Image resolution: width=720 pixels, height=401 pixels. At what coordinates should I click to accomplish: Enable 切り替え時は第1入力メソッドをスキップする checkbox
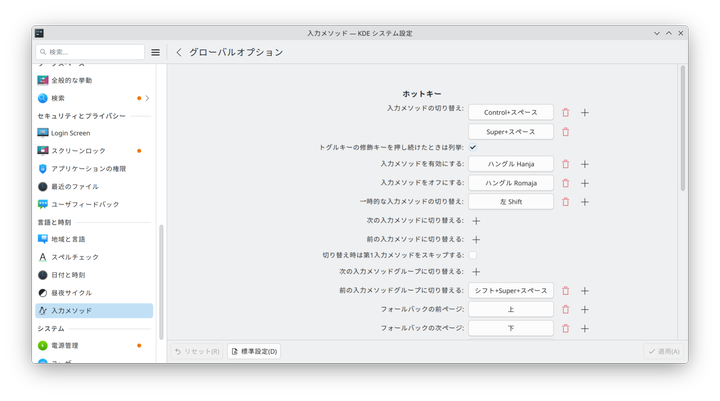click(473, 255)
